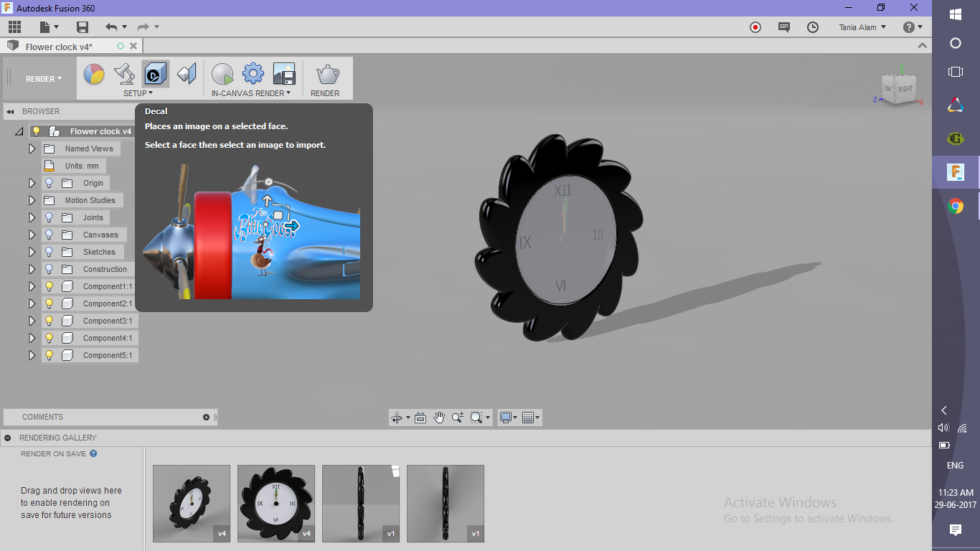Open first v4 angled clock render thumbnail
This screenshot has width=980, height=551.
pyautogui.click(x=192, y=504)
